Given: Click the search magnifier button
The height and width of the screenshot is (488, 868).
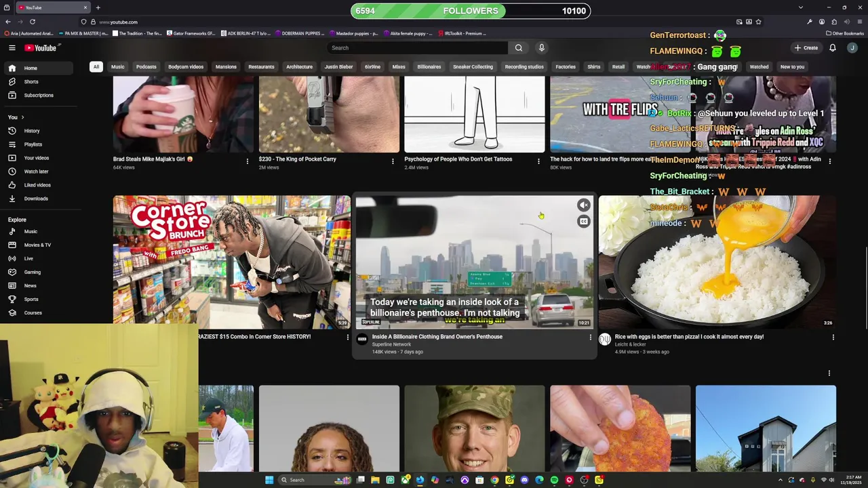Looking at the screenshot, I should [519, 48].
